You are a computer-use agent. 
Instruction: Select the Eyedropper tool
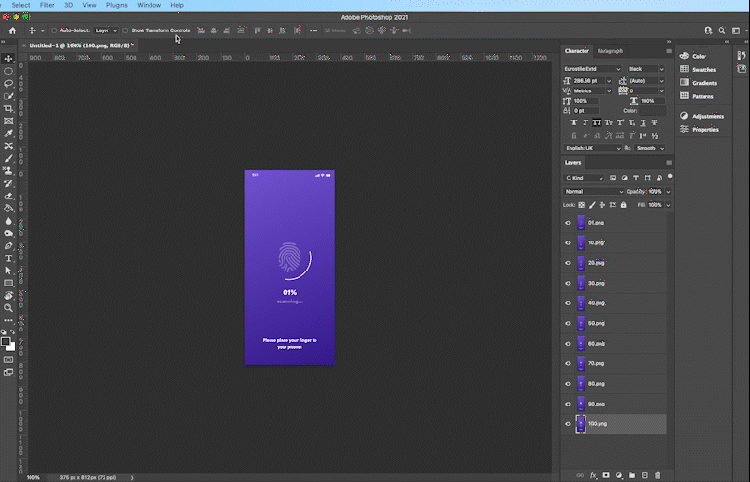tap(8, 133)
